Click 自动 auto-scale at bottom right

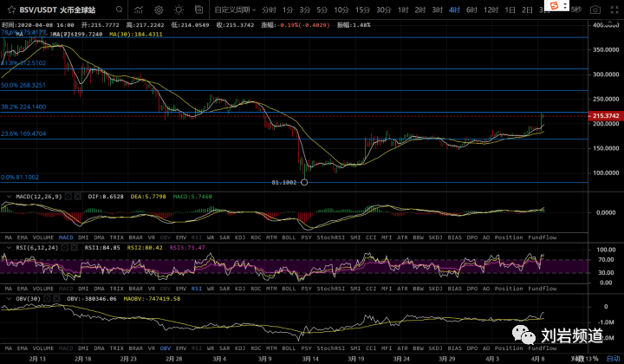point(613,359)
